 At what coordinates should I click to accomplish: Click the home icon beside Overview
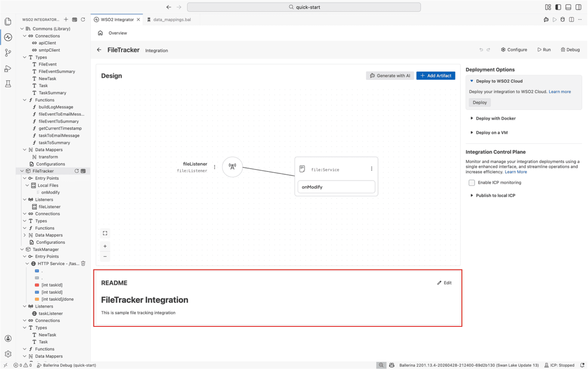pyautogui.click(x=100, y=33)
